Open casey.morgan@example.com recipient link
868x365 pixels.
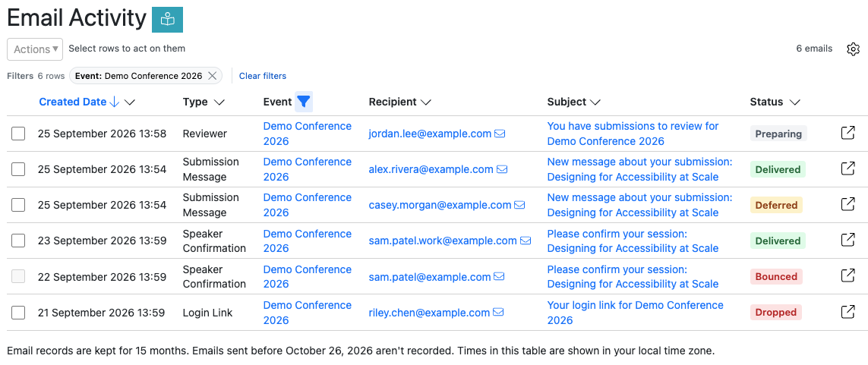pos(440,205)
